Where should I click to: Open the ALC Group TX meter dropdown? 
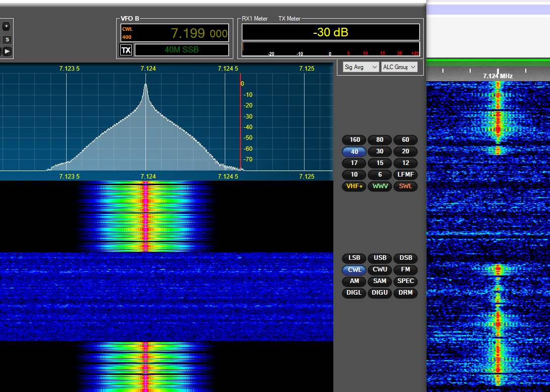coord(399,67)
